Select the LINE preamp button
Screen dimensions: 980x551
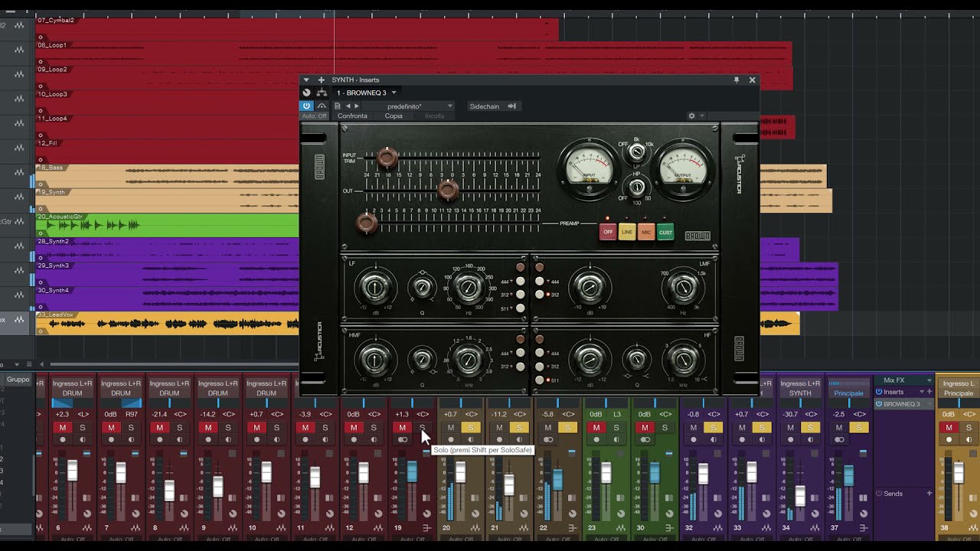pos(627,232)
